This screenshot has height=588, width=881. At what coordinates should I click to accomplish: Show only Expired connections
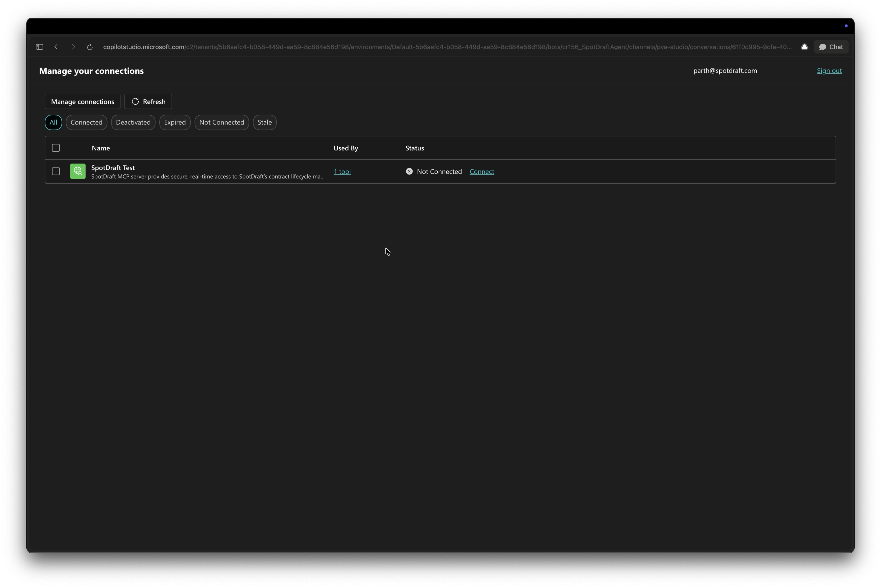click(x=175, y=122)
